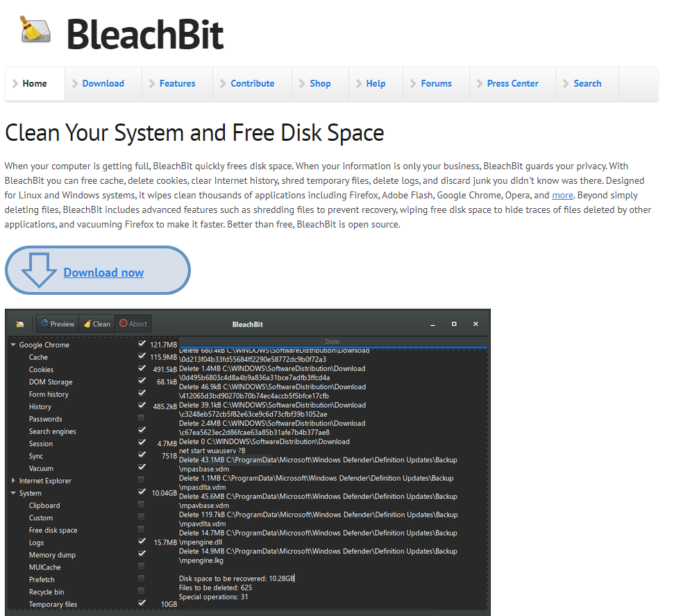Minimize the BleachBit app window
681x616 pixels.
(x=432, y=324)
